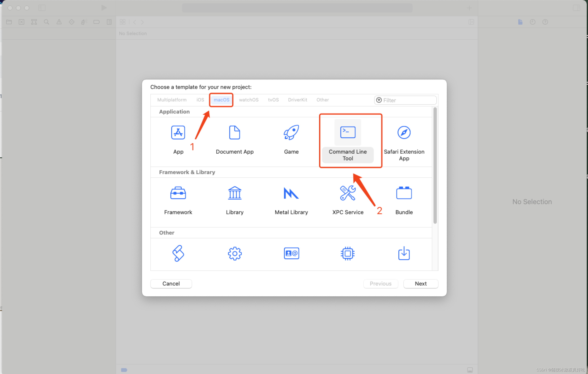The image size is (588, 374).
Task: Switch to the iOS tab
Action: click(x=200, y=100)
